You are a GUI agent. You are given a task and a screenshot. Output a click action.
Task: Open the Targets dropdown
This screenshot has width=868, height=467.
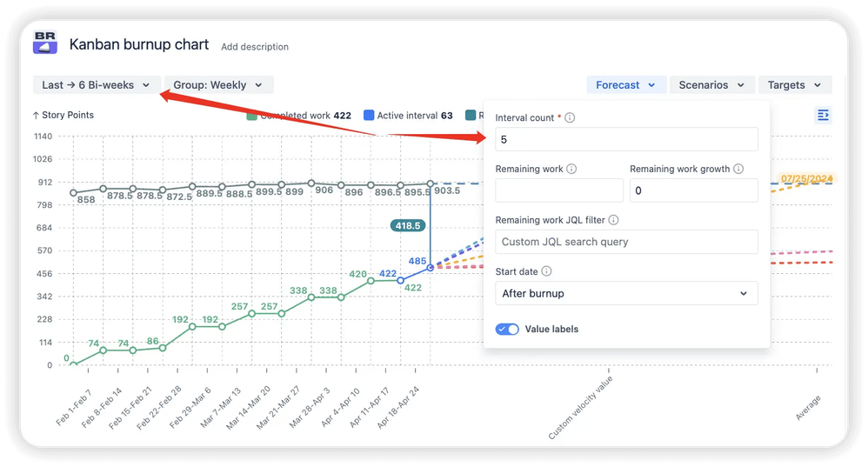[794, 85]
